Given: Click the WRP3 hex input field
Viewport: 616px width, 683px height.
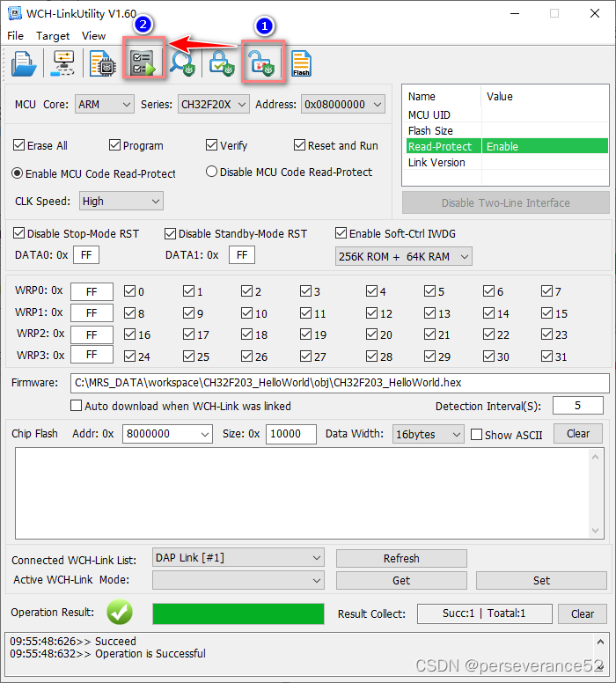Looking at the screenshot, I should click(x=92, y=355).
